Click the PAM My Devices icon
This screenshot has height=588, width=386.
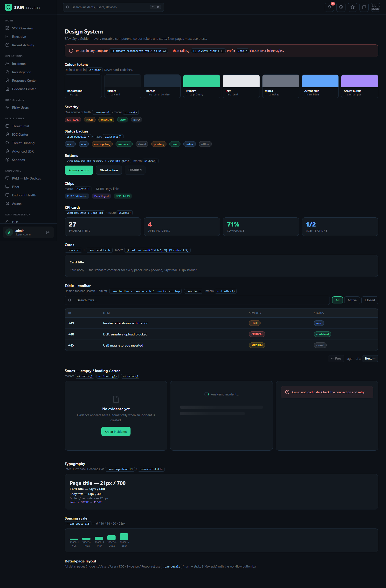[x=7, y=178]
